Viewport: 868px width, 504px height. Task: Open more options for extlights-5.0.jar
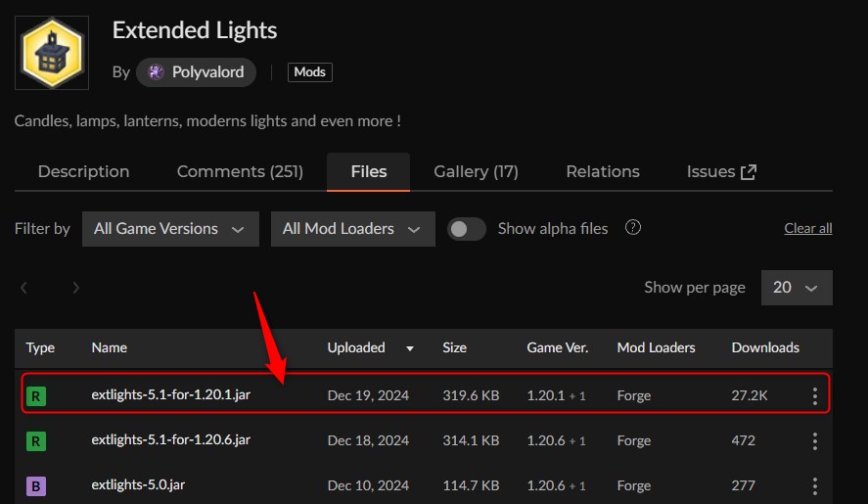(x=815, y=486)
